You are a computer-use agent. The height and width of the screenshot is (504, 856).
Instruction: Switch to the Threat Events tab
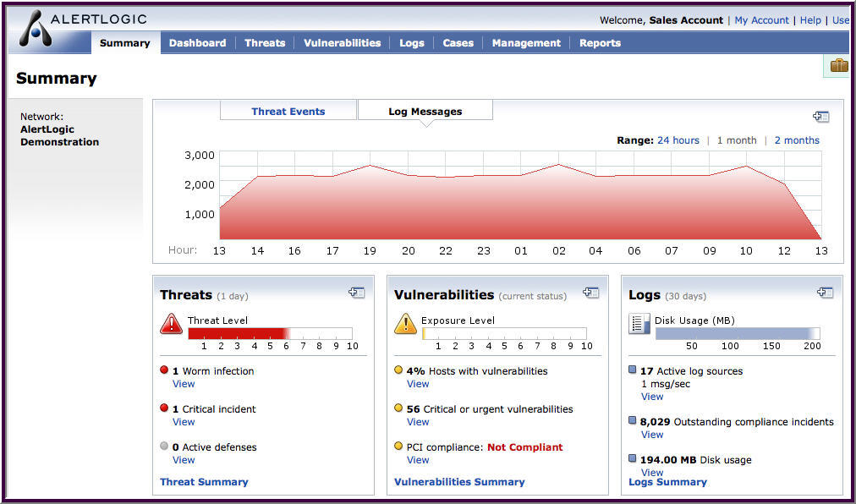(x=288, y=112)
